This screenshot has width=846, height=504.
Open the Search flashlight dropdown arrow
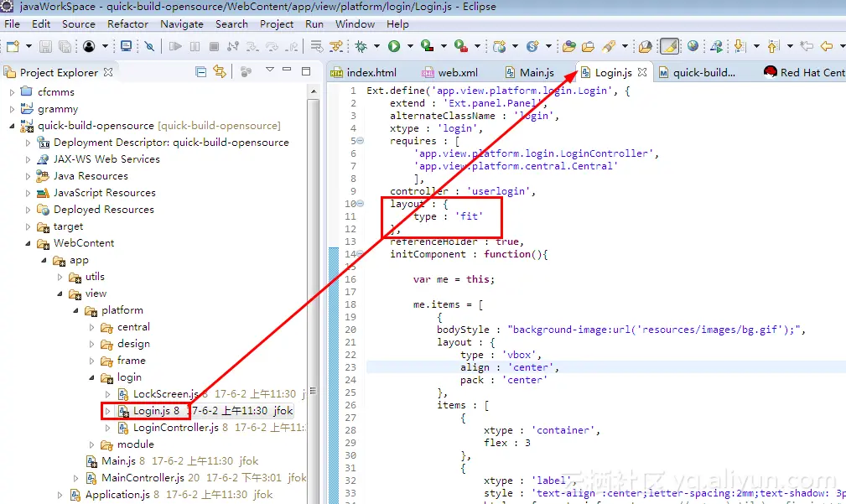[x=625, y=46]
